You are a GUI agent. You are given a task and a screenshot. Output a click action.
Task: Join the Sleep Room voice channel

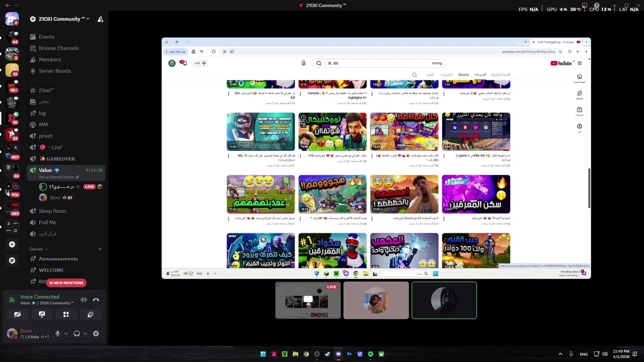pyautogui.click(x=66, y=211)
